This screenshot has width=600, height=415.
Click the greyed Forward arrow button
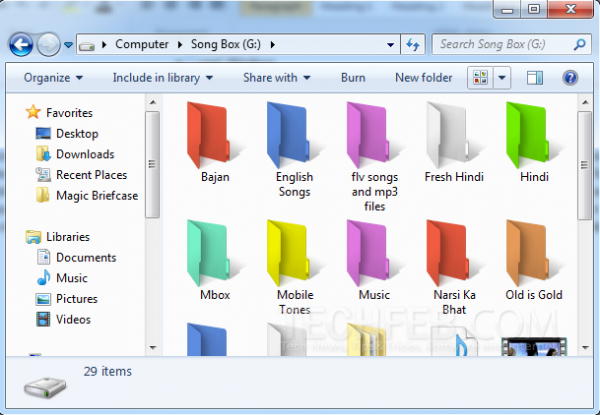[48, 44]
